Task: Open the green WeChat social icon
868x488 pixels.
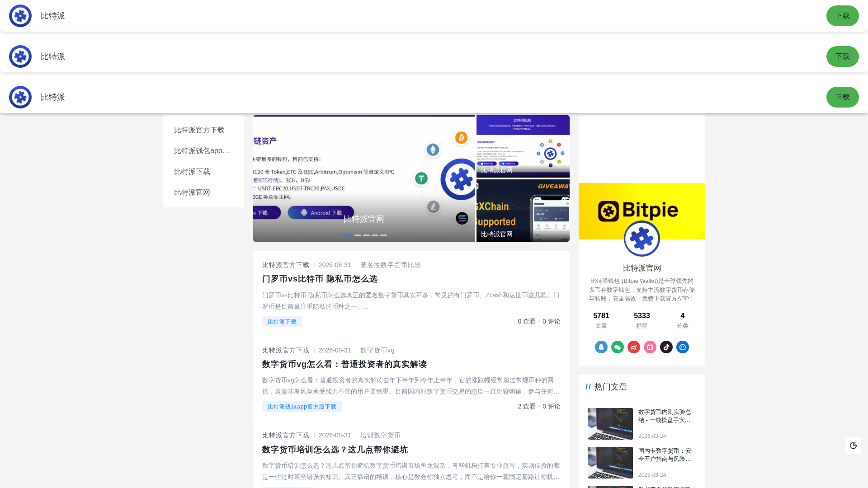Action: (618, 347)
